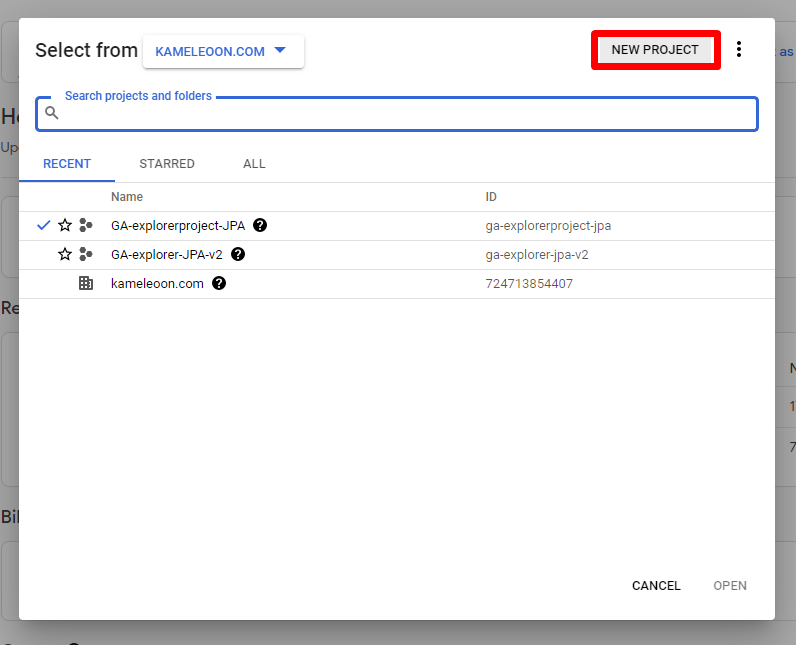Click the ID ga-explorer-jpa-v2
Screen dimensions: 796x645
pos(537,255)
